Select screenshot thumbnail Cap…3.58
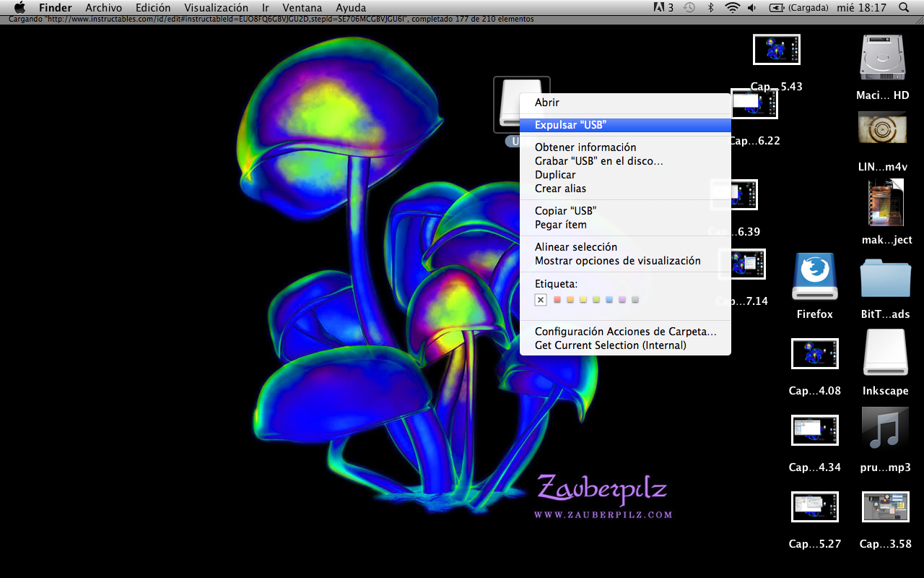The width and height of the screenshot is (924, 578). (x=886, y=506)
